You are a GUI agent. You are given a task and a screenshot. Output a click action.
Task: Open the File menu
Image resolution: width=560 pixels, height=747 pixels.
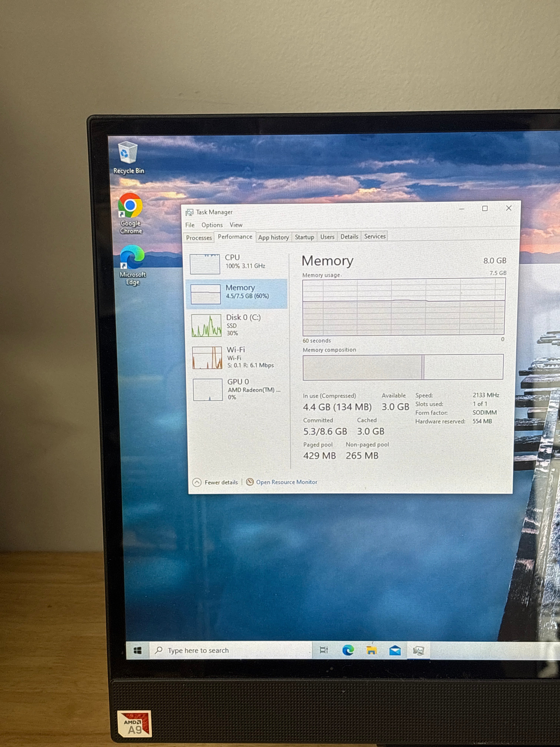pos(190,225)
